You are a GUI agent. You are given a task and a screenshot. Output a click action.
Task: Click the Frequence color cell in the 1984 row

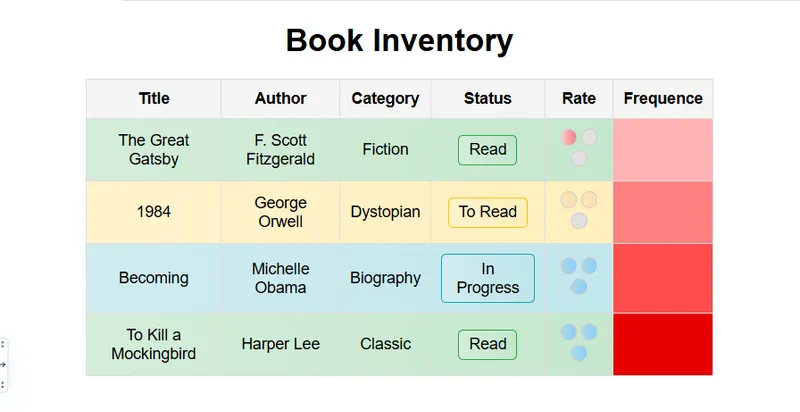[x=662, y=212]
